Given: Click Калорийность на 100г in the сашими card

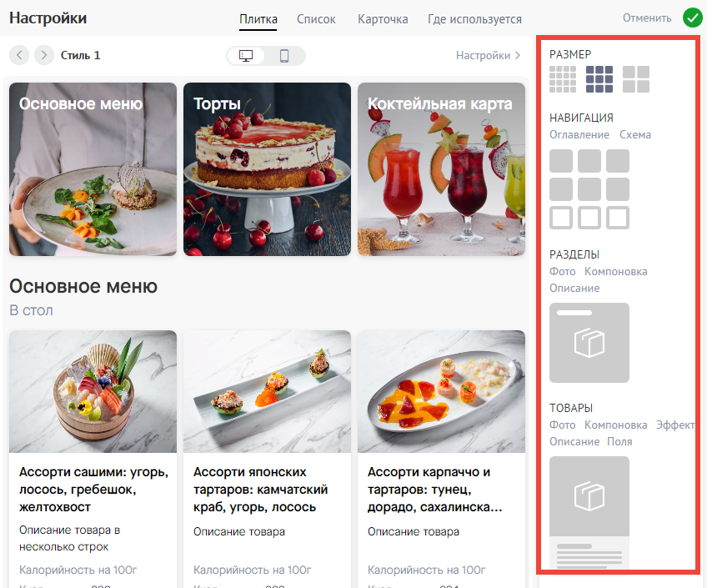Looking at the screenshot, I should point(78,570).
